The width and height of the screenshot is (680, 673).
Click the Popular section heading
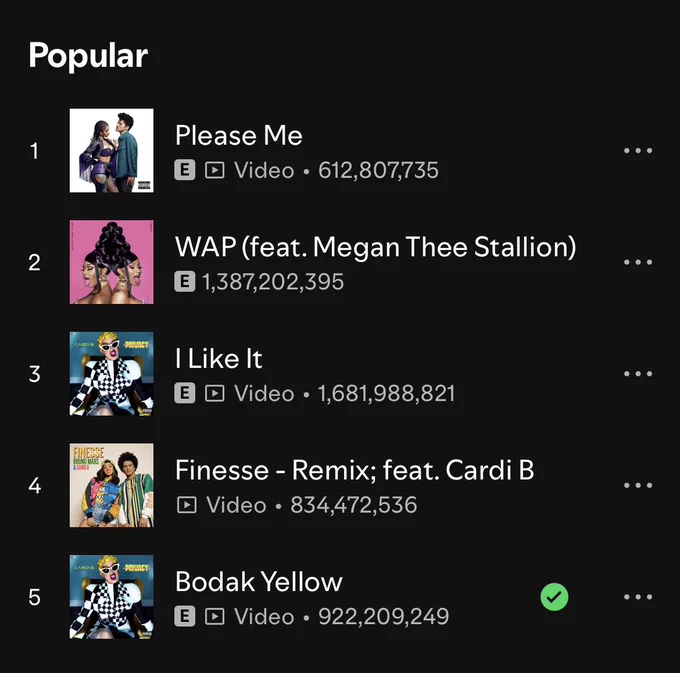click(x=88, y=56)
